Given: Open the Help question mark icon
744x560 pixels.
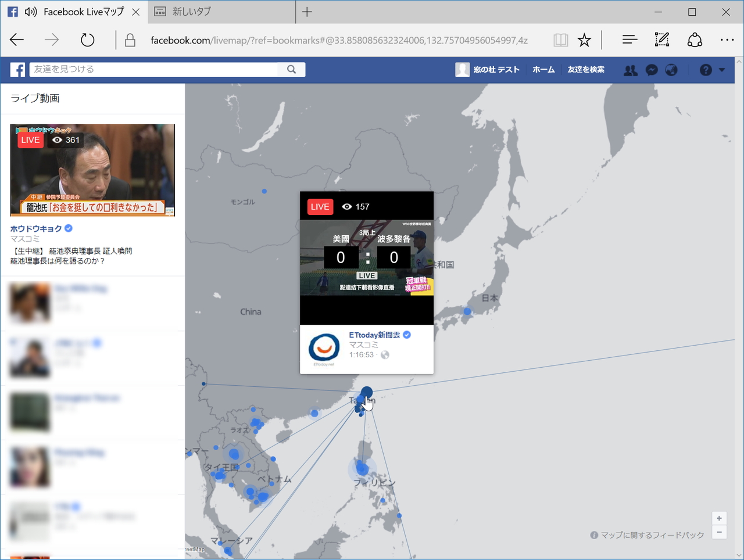Looking at the screenshot, I should point(704,70).
